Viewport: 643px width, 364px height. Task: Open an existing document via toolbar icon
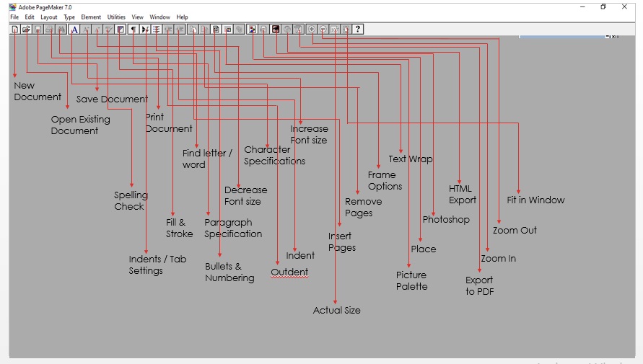click(26, 30)
